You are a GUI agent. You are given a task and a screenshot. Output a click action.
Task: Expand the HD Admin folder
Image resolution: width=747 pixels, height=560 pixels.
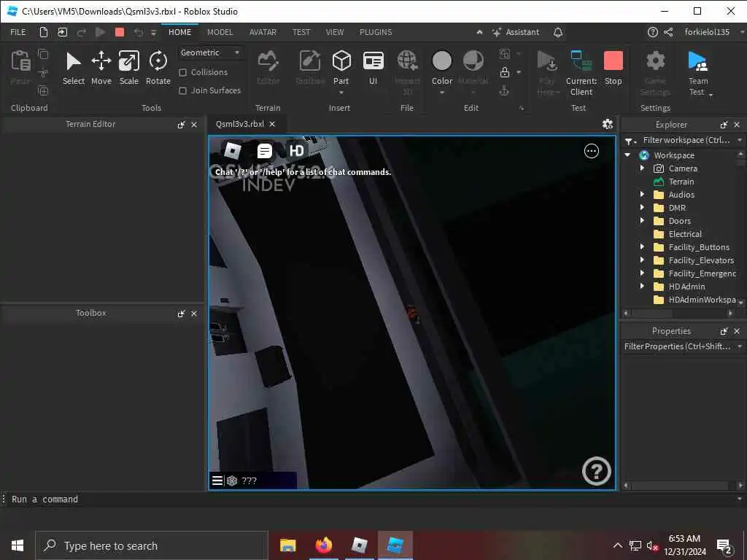[642, 286]
